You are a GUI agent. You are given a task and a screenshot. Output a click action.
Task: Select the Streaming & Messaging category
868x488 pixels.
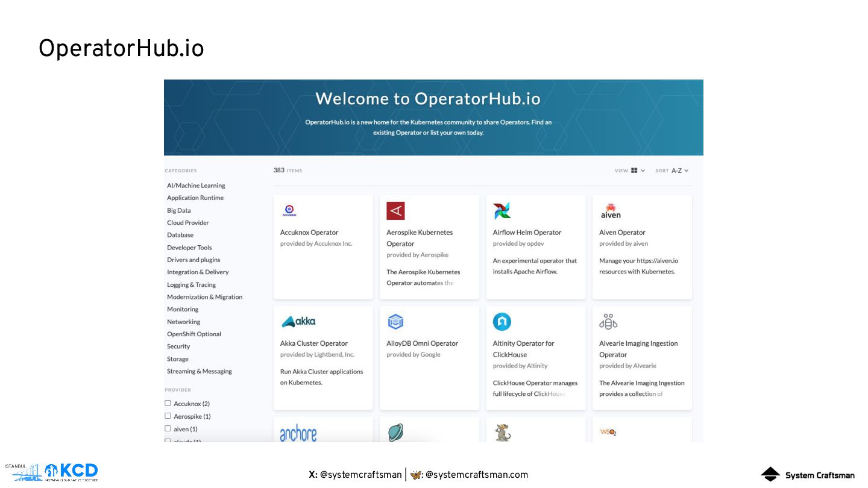pos(200,371)
